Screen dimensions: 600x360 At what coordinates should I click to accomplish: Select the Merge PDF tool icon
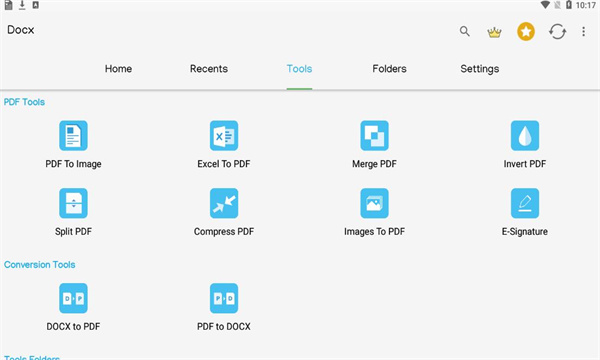pyautogui.click(x=374, y=136)
